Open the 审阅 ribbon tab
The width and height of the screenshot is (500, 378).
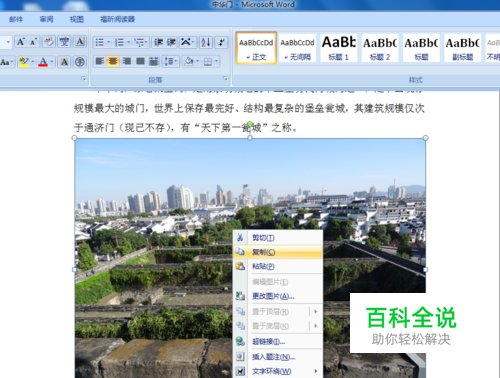point(46,19)
